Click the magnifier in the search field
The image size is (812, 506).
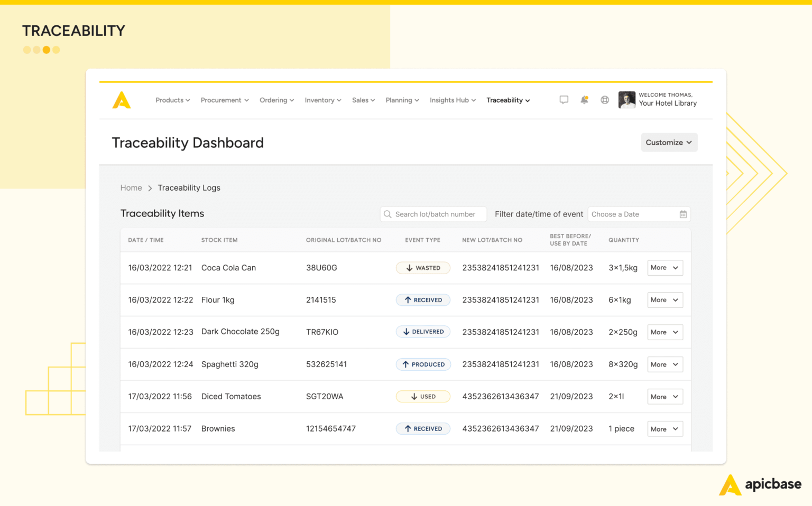[388, 214]
